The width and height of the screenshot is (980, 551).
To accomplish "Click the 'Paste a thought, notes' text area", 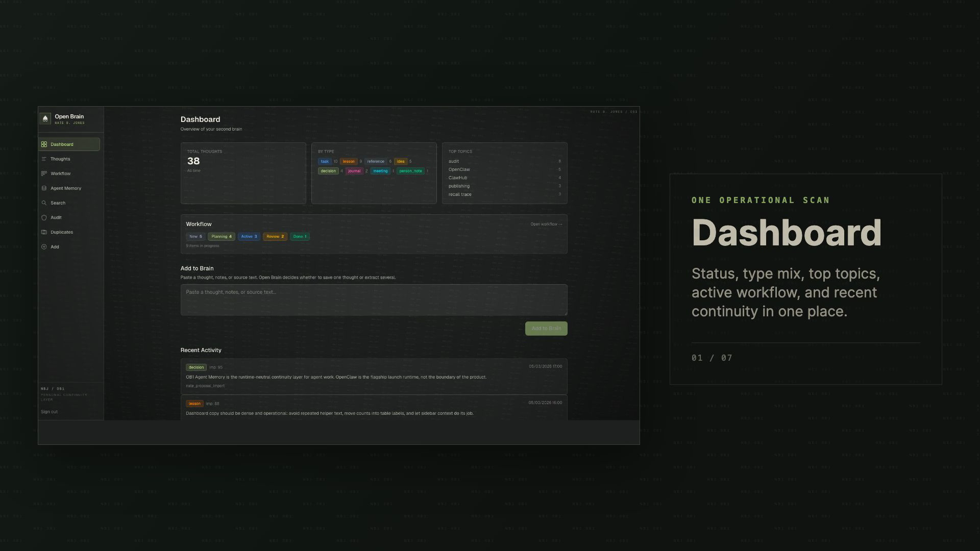I will pos(374,300).
